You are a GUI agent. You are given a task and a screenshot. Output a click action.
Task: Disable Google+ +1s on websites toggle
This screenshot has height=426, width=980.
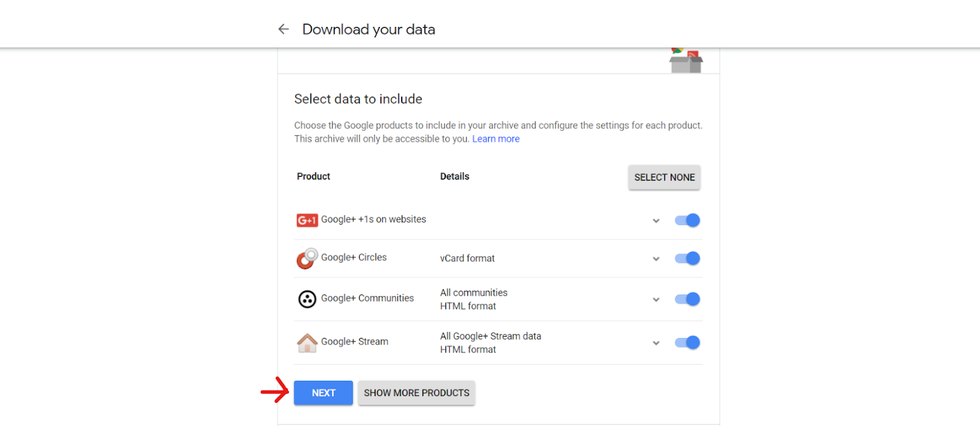[x=687, y=220]
